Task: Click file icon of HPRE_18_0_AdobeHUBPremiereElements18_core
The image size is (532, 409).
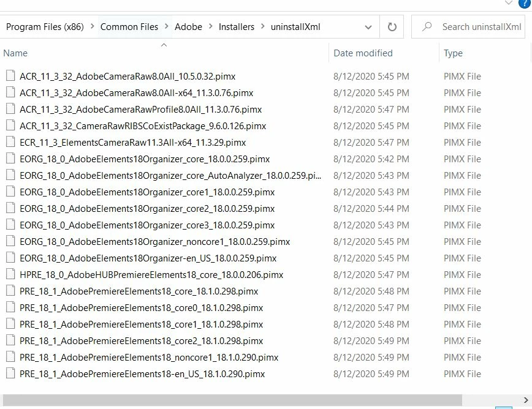Action: pyautogui.click(x=10, y=274)
